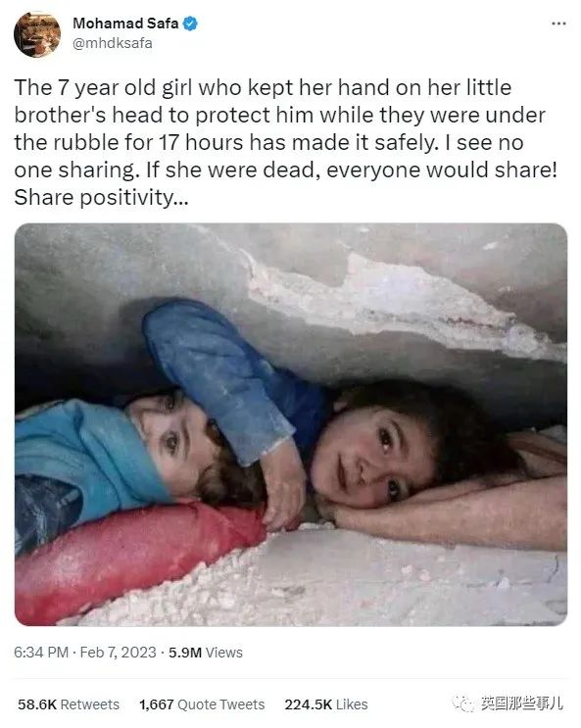Click the Mohamad Safa display name
Screen dimensions: 581x728
pos(125,24)
